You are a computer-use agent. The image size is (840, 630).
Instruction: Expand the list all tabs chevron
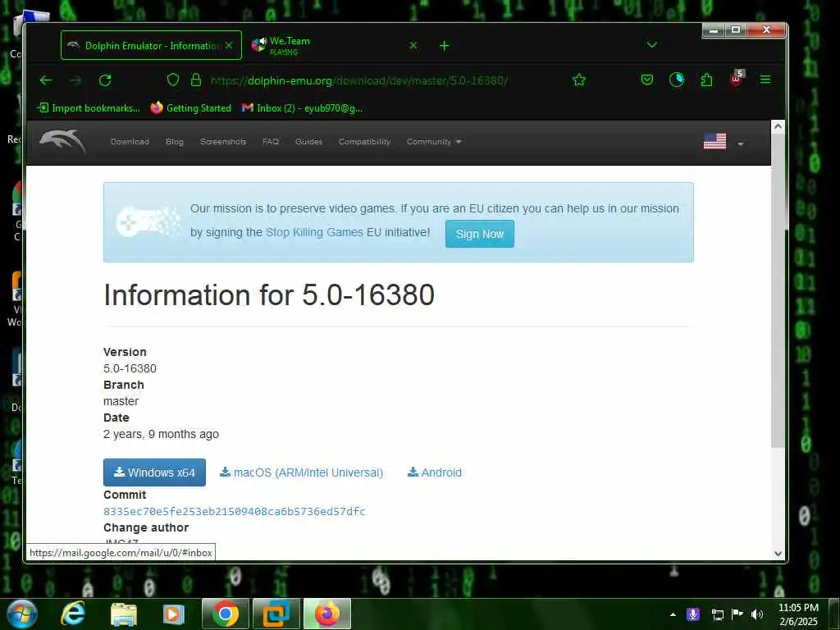point(652,44)
